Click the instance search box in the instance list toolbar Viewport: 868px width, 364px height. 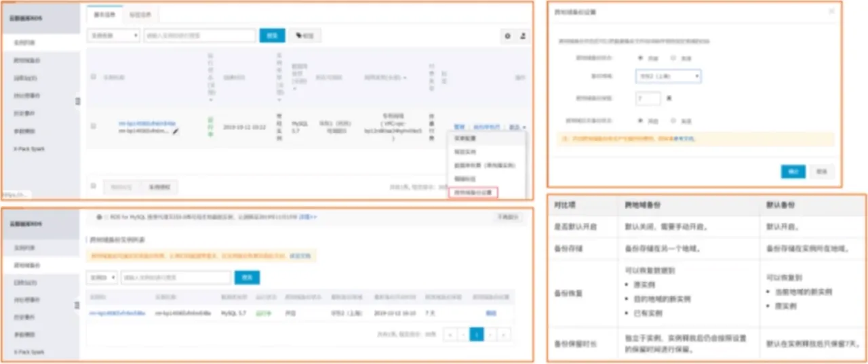point(199,35)
